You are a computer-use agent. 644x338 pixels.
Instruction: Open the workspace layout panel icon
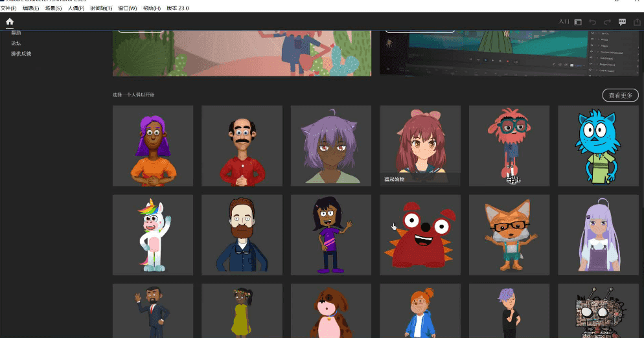(578, 22)
